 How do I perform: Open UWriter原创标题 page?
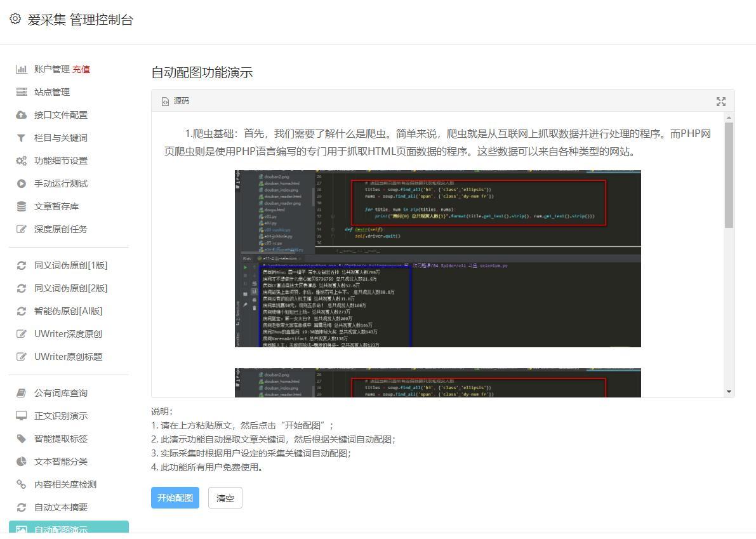68,357
